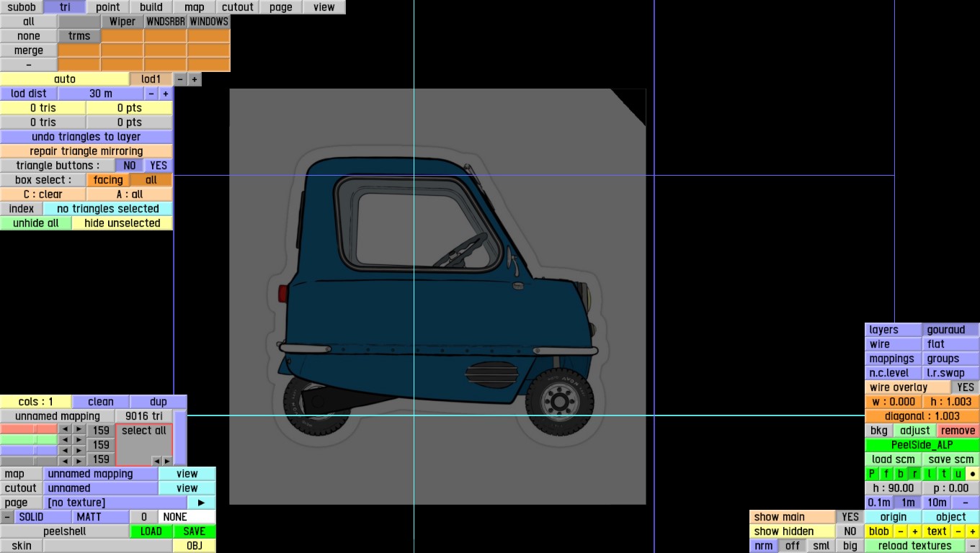Increase lod dist with its plus button
Image resolution: width=980 pixels, height=553 pixels.
tap(166, 94)
